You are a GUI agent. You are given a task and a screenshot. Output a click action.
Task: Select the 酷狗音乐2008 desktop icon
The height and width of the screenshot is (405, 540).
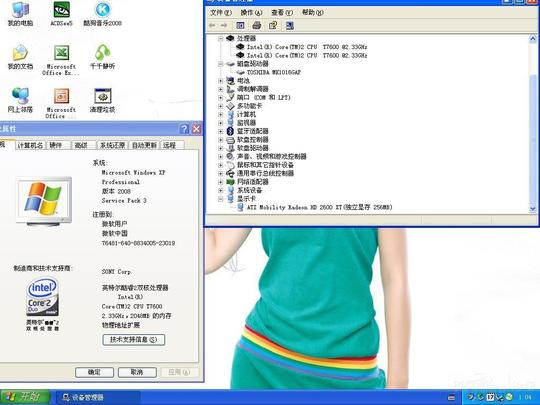(102, 14)
